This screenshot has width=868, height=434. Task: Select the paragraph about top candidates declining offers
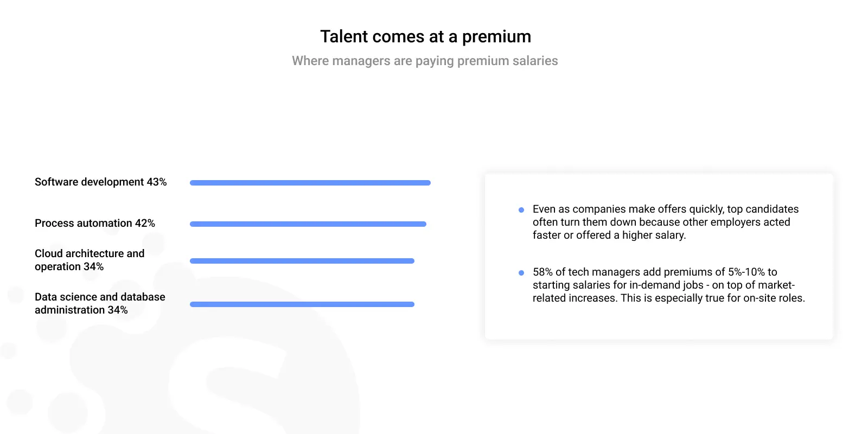(666, 222)
